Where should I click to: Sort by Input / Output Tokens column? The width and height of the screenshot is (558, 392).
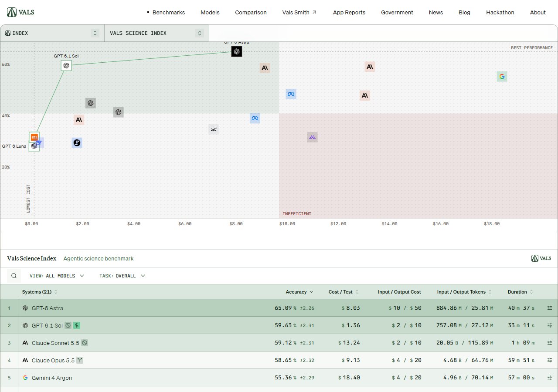click(x=464, y=292)
